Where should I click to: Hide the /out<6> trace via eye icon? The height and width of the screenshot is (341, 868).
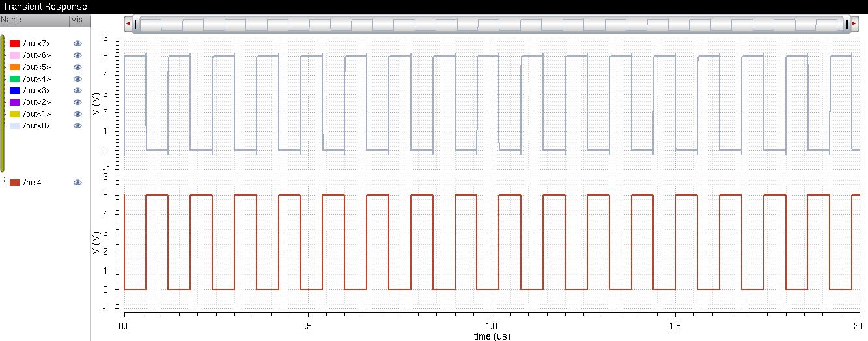pos(77,55)
